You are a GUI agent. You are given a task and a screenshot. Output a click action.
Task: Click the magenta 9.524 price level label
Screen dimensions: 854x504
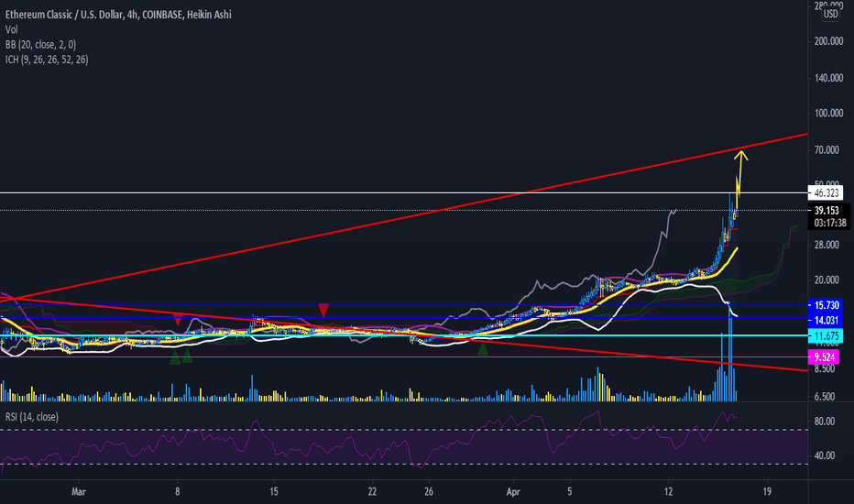(824, 357)
